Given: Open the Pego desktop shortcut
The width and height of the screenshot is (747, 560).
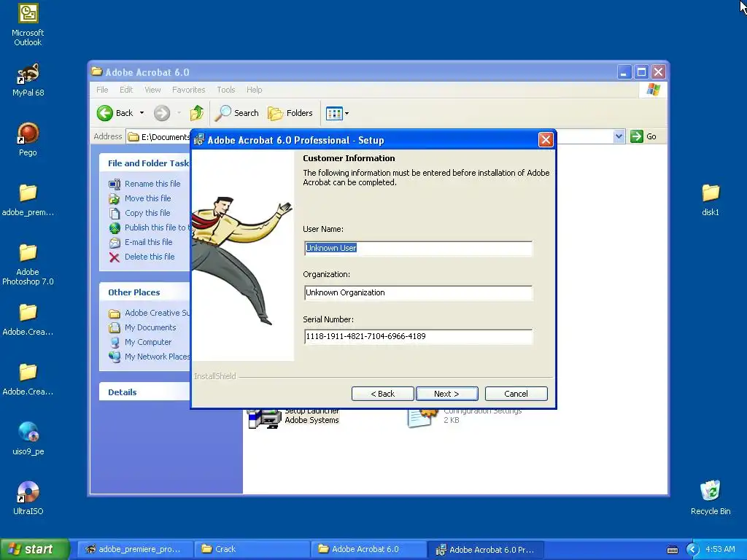Looking at the screenshot, I should [x=28, y=139].
